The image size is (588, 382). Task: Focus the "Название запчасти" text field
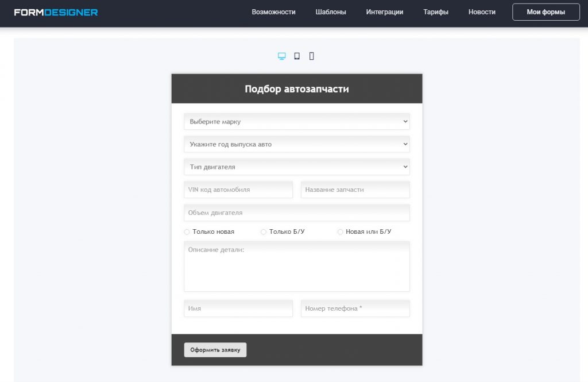click(x=355, y=190)
